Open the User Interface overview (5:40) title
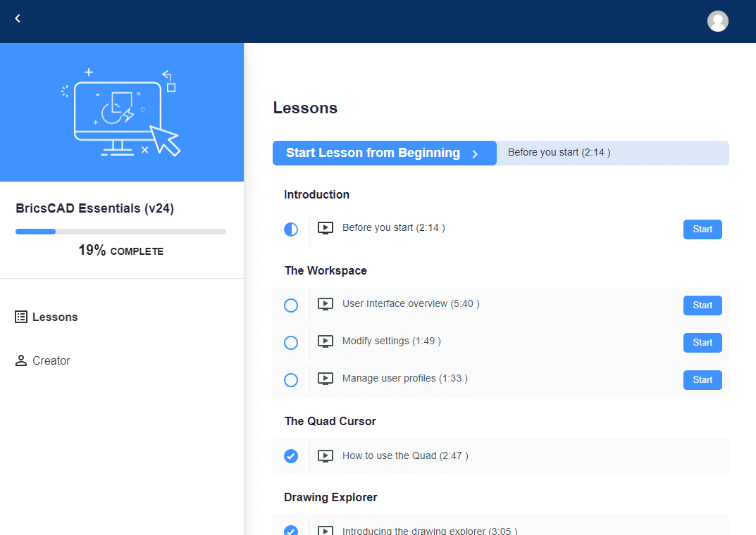 pyautogui.click(x=411, y=303)
